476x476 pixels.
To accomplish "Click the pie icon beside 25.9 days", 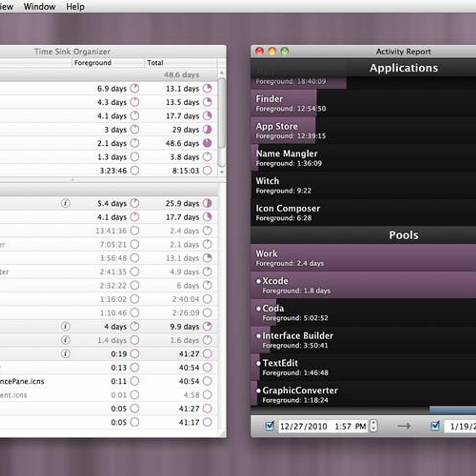I will coord(207,203).
